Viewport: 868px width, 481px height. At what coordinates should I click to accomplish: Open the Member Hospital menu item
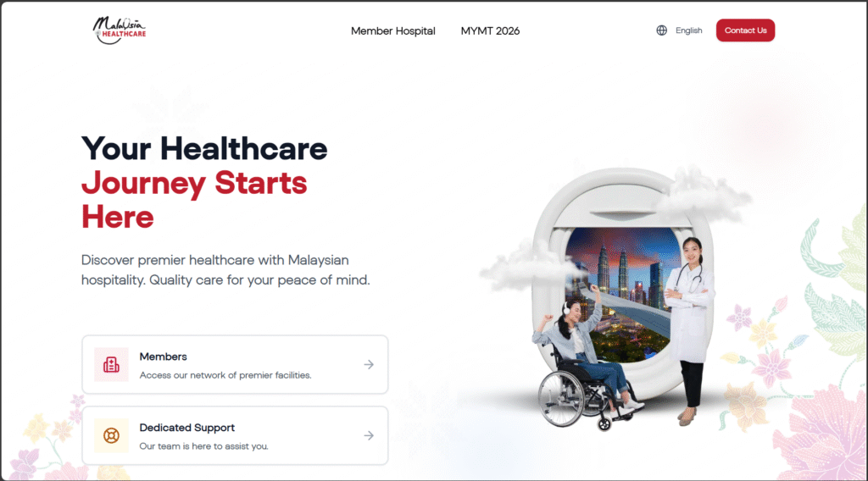click(393, 31)
